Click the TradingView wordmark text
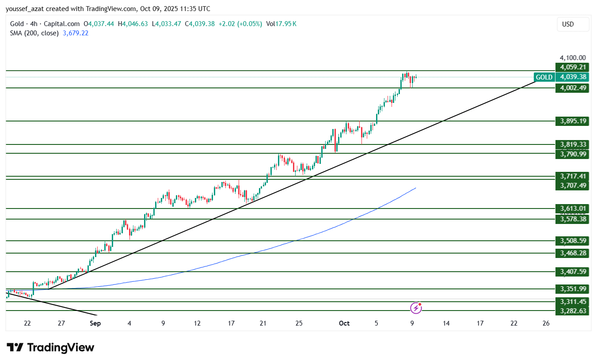The width and height of the screenshot is (597, 364). click(x=61, y=348)
